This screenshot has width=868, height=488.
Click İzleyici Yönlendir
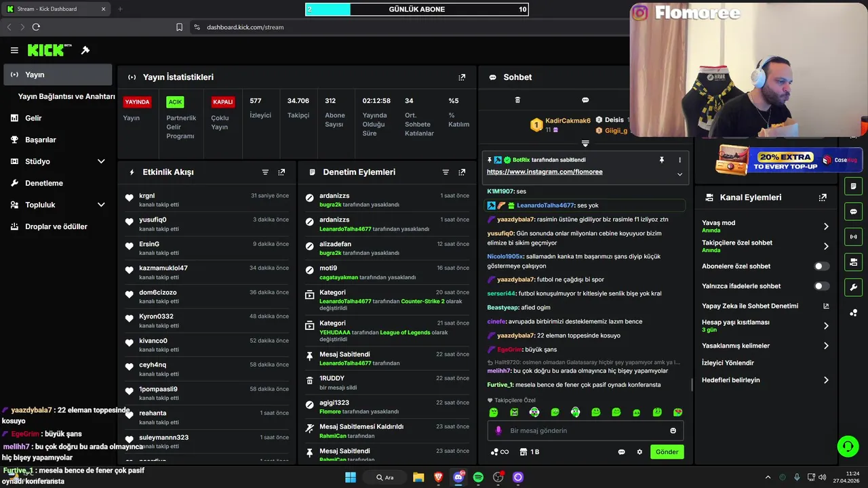point(728,363)
